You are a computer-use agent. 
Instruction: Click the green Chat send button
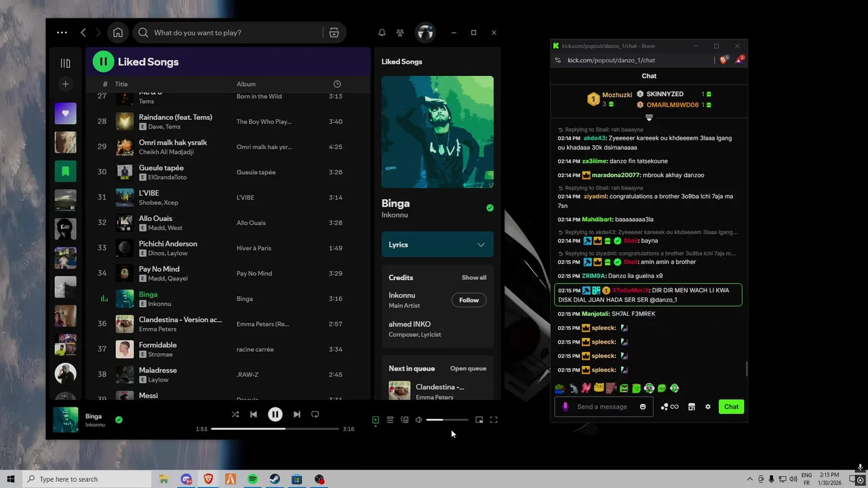point(731,407)
